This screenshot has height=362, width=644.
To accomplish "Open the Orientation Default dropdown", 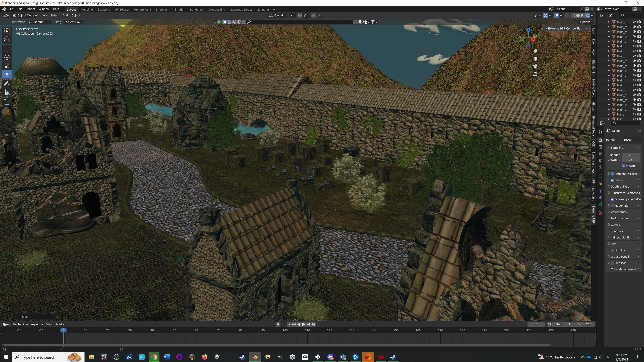I will (40, 22).
